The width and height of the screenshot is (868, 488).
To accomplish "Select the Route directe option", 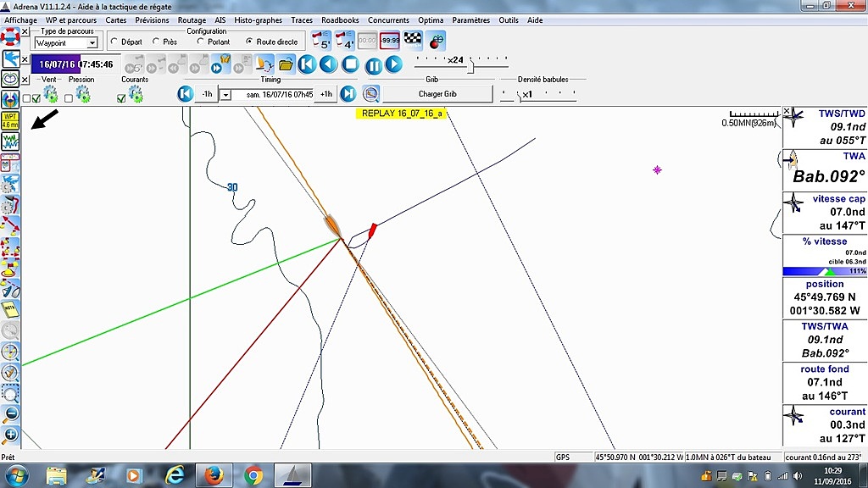I will coord(249,42).
